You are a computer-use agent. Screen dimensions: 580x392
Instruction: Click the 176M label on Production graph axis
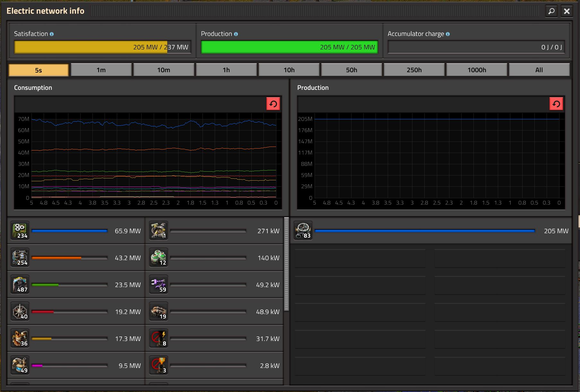tap(305, 130)
